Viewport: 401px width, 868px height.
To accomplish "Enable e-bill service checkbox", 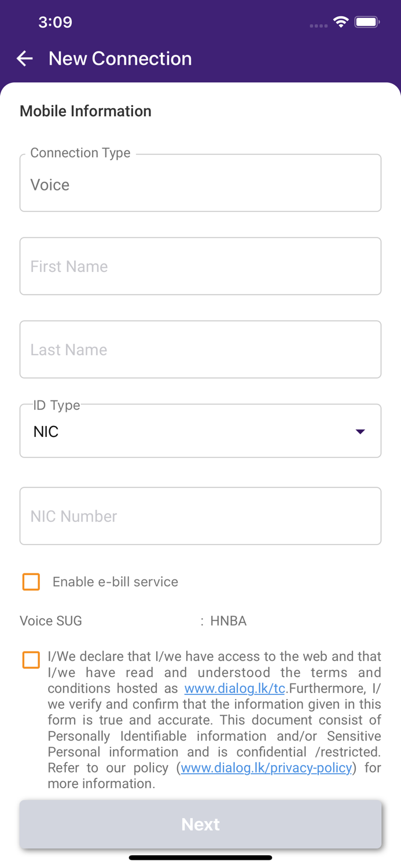I will tap(31, 582).
